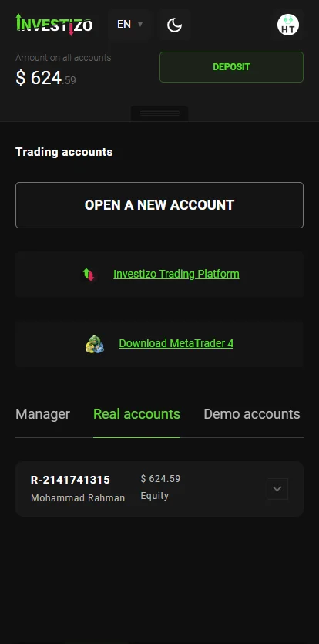Open the Investizo Trading Platform link
319x644 pixels.
(176, 274)
